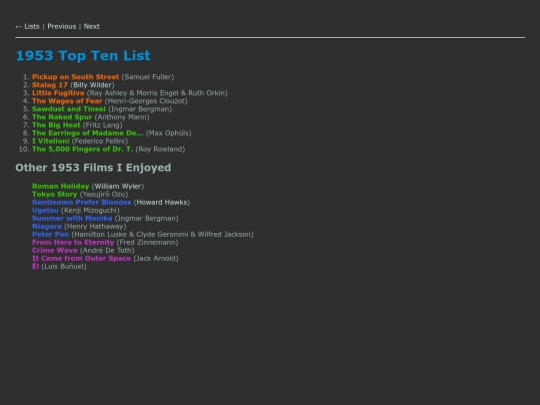The height and width of the screenshot is (405, 540).
Task: Select The Wages of Fear title
Action: point(67,101)
